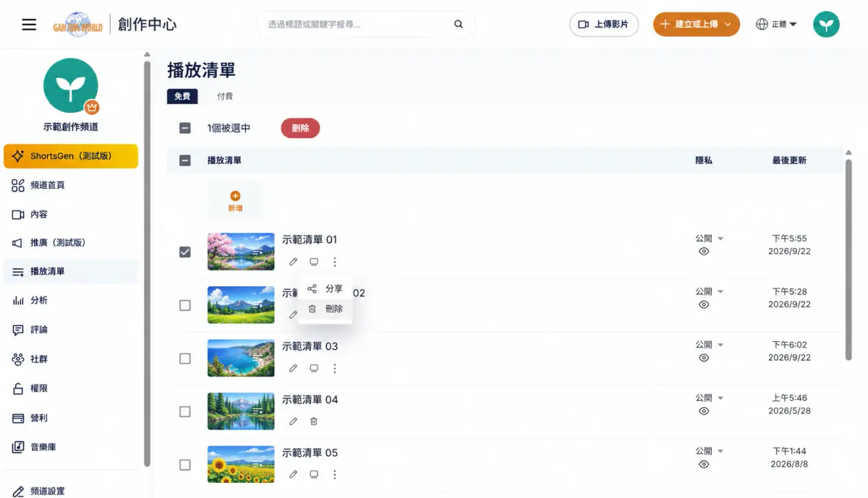Edit 示範清單 01 with pencil icon
This screenshot has height=498, width=868.
pos(294,262)
